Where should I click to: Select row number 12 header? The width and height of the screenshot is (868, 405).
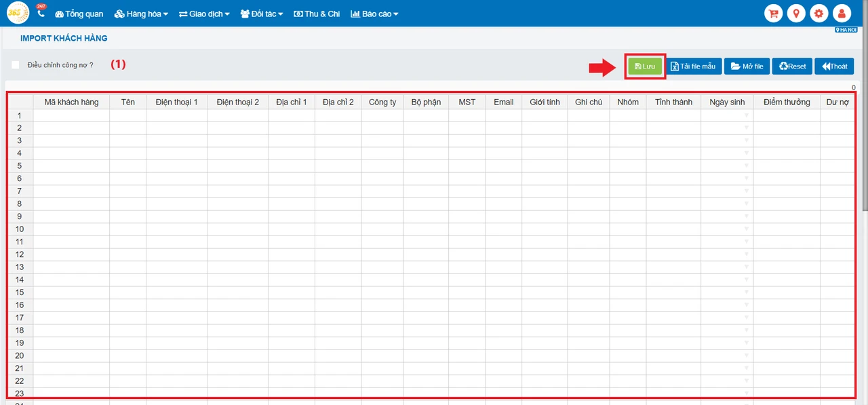point(20,255)
